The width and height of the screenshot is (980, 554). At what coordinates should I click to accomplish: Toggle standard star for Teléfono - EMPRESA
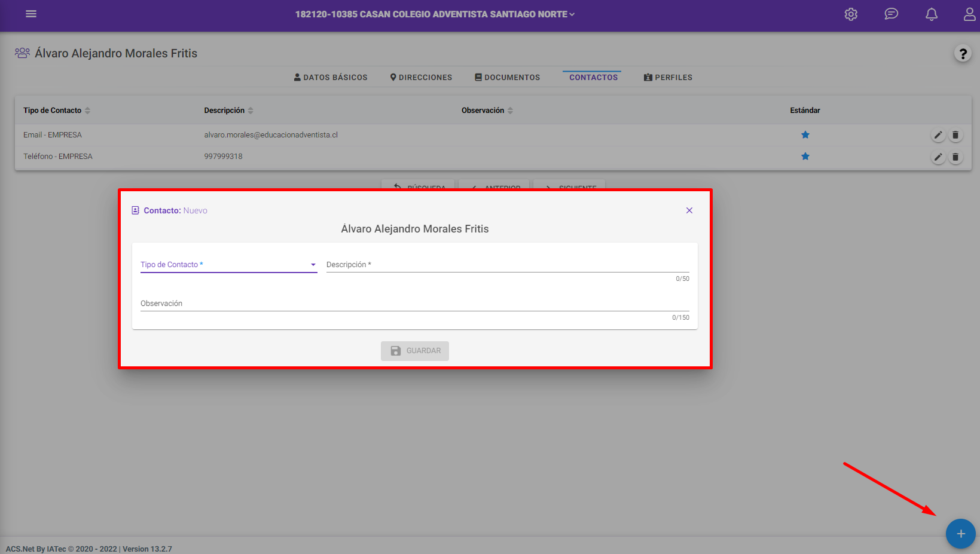[805, 157]
